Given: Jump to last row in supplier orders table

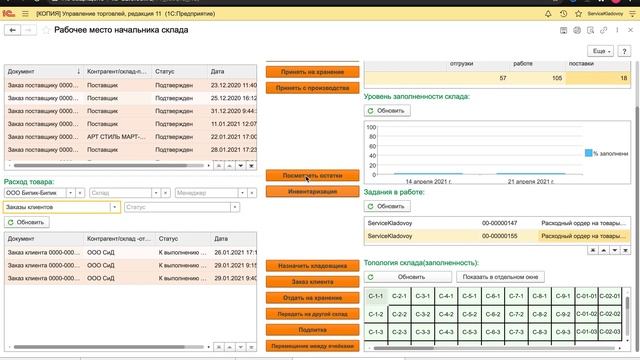Looking at the screenshot, I should tap(251, 166).
